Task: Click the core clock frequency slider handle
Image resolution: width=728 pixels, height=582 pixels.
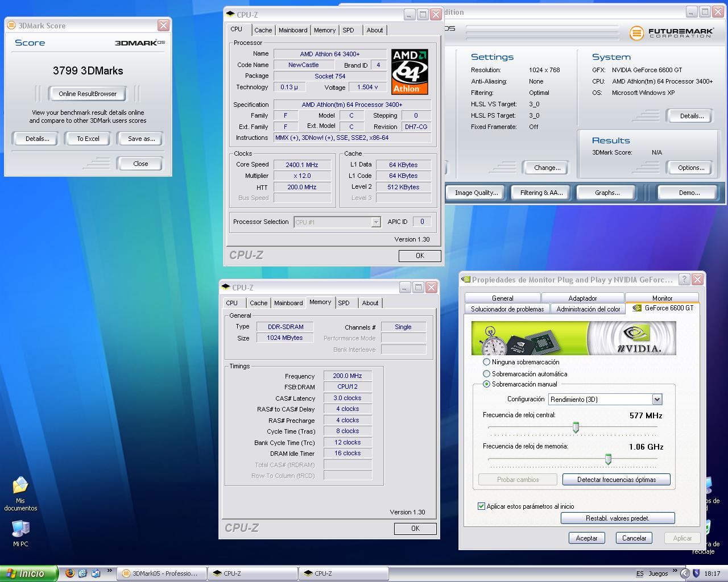Action: coord(576,427)
